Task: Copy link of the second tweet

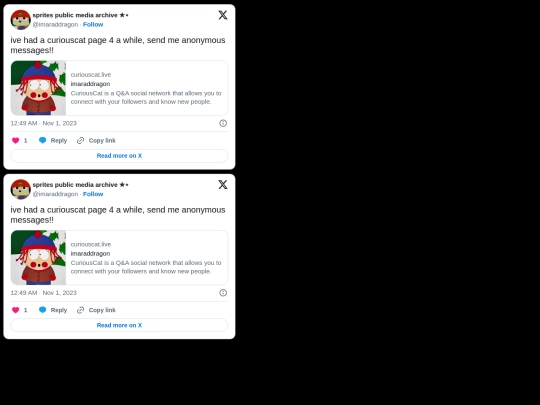Action: (x=96, y=310)
